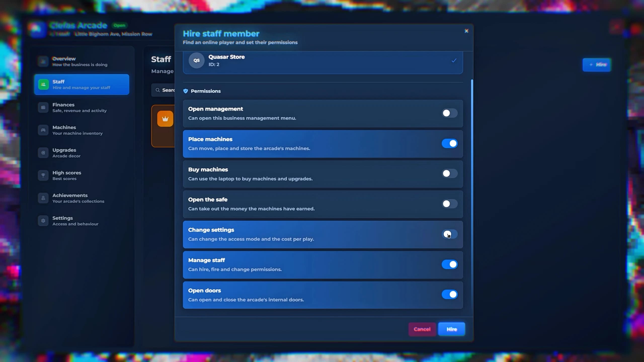Screen dimensions: 644x362
Task: Click the Open status badge
Action: pyautogui.click(x=119, y=25)
